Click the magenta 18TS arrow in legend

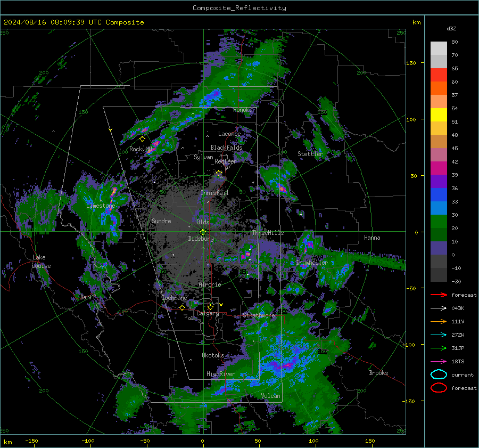click(439, 362)
